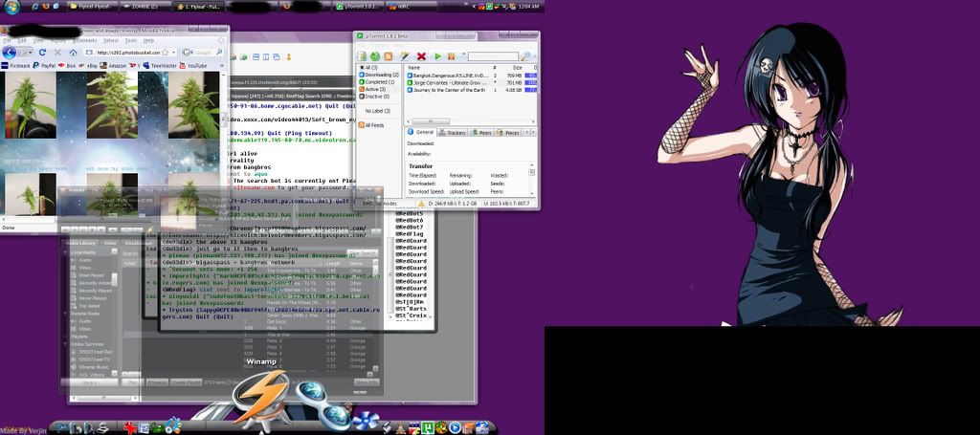Screen dimensions: 980x435
Task: Select Jorge Cervantes Ultimate Grow torrent
Action: tap(472, 82)
